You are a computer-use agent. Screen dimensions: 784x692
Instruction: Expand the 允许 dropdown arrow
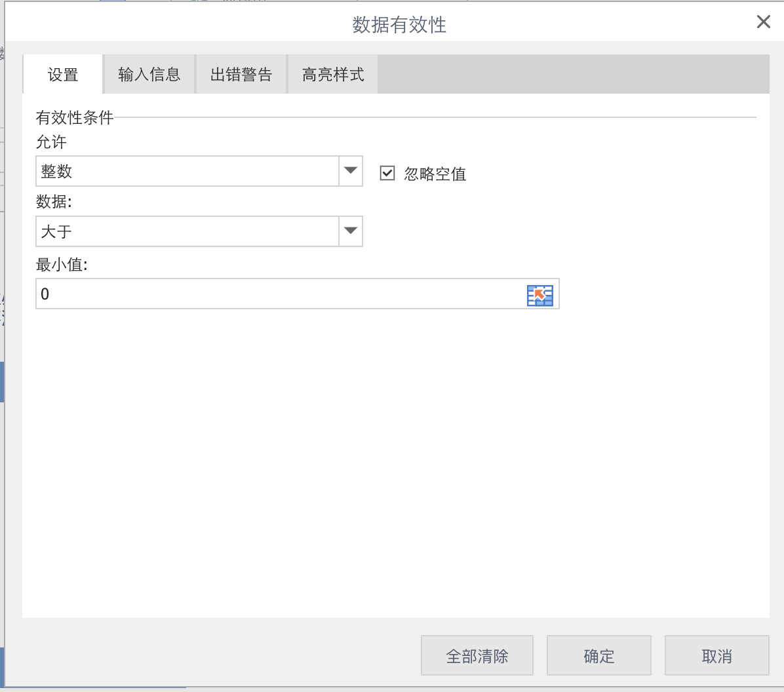click(351, 171)
